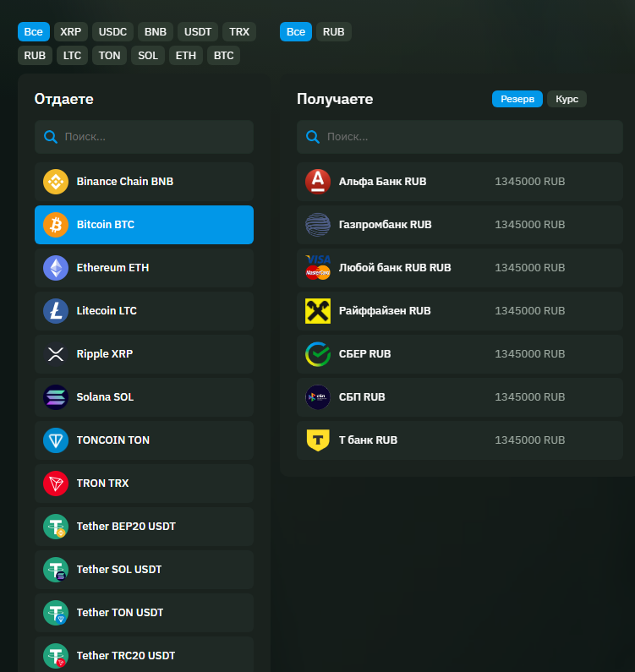Select СБП RUB to receive
The height and width of the screenshot is (672, 635).
click(x=460, y=397)
